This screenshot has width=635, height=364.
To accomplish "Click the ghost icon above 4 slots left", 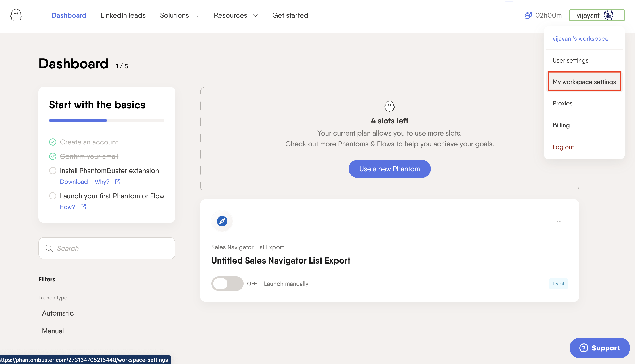I will (389, 106).
